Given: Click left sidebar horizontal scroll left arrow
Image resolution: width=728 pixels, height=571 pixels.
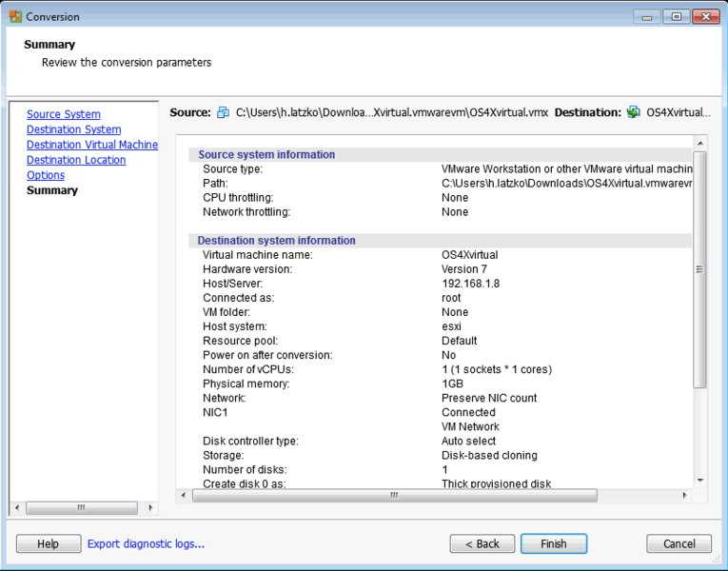Looking at the screenshot, I should coord(15,508).
